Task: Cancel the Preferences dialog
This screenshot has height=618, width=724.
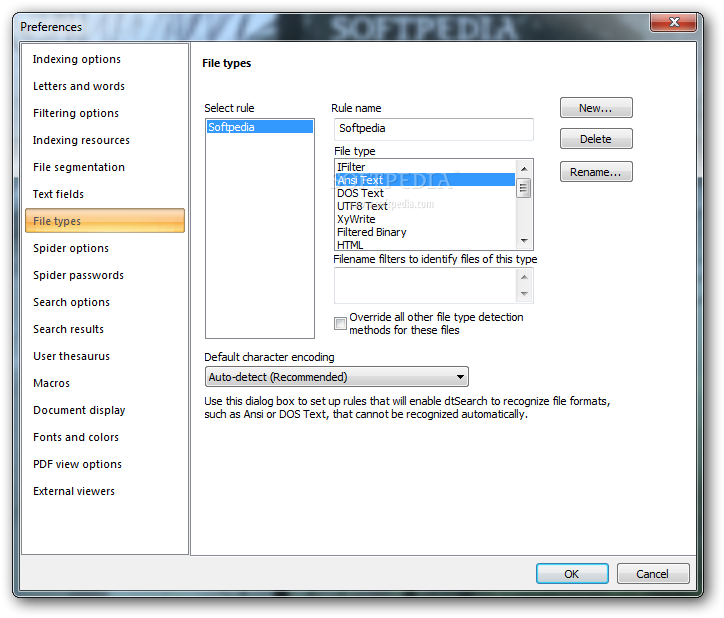Action: coord(653,574)
